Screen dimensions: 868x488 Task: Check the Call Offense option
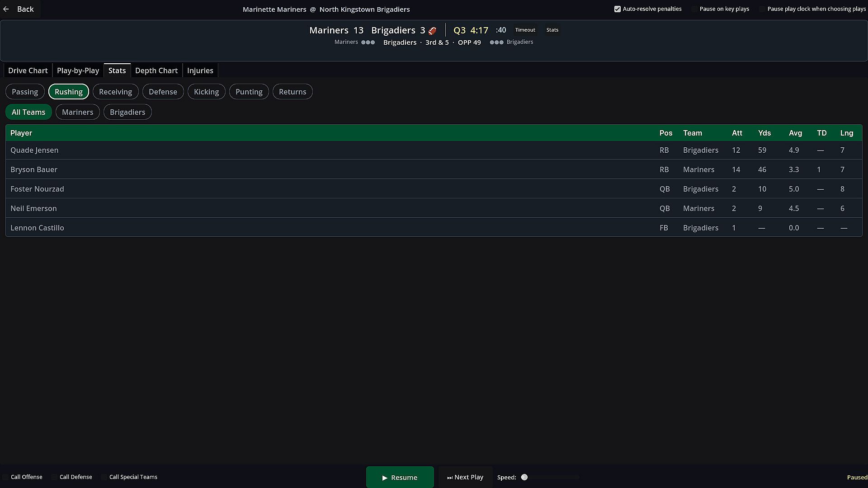(x=5, y=477)
